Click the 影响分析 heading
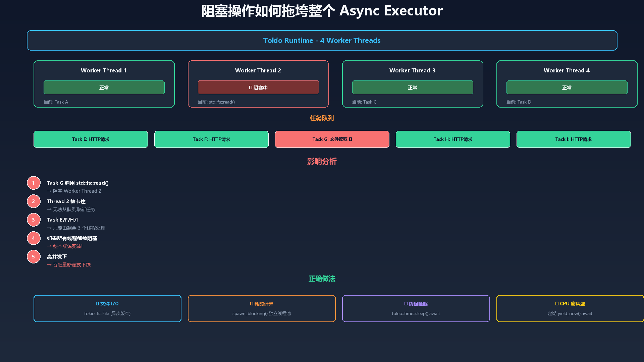Screen dimensions: 644x362 [x=322, y=162]
